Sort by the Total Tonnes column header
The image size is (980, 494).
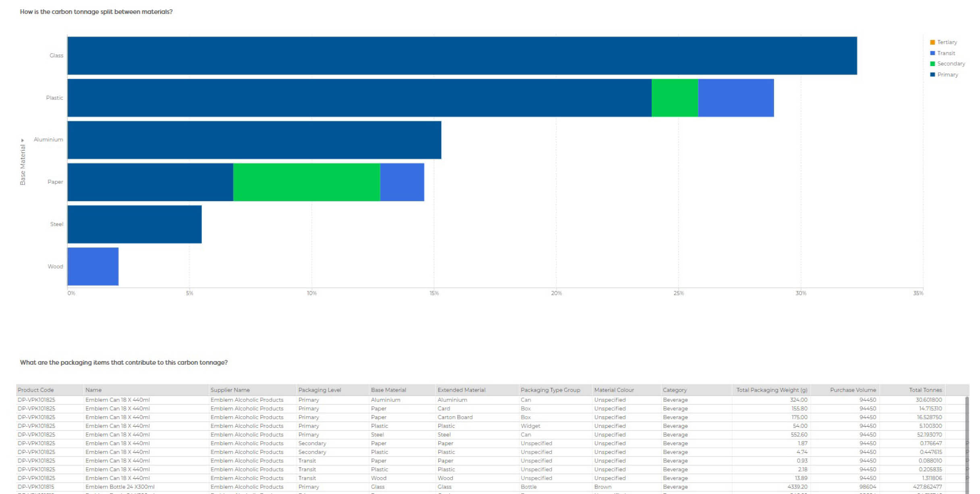pos(925,390)
